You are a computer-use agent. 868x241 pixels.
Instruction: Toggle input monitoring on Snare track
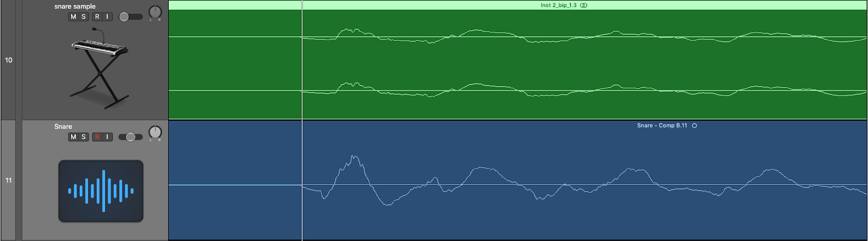tap(107, 137)
